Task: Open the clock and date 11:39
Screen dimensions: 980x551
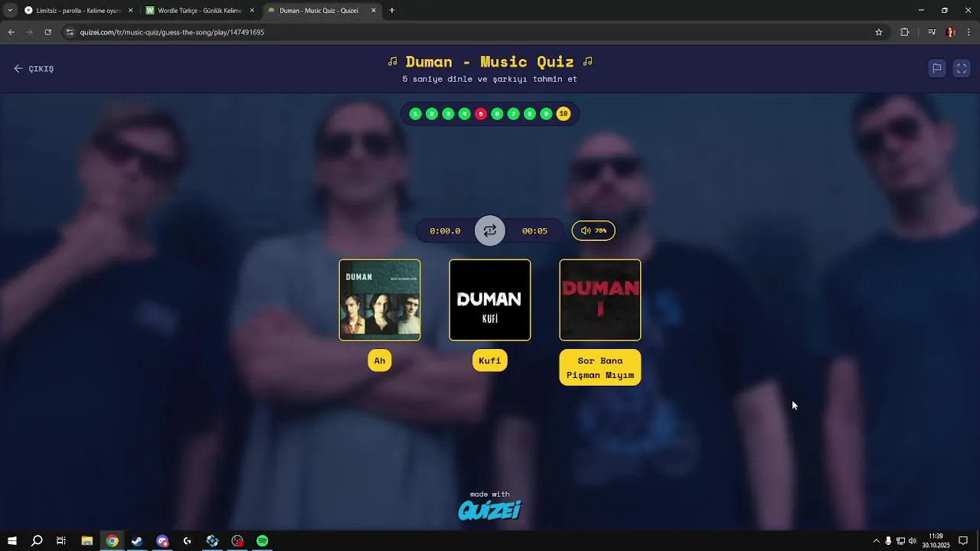Action: (936, 541)
